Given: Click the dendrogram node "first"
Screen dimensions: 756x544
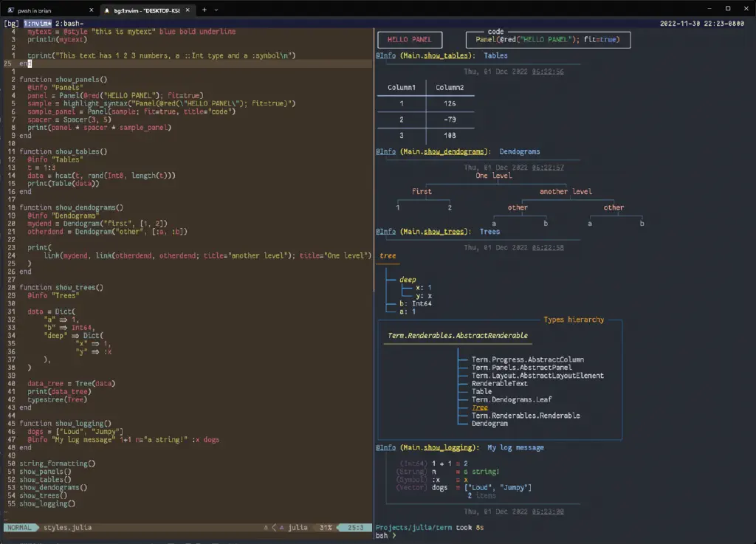Looking at the screenshot, I should pos(422,192).
